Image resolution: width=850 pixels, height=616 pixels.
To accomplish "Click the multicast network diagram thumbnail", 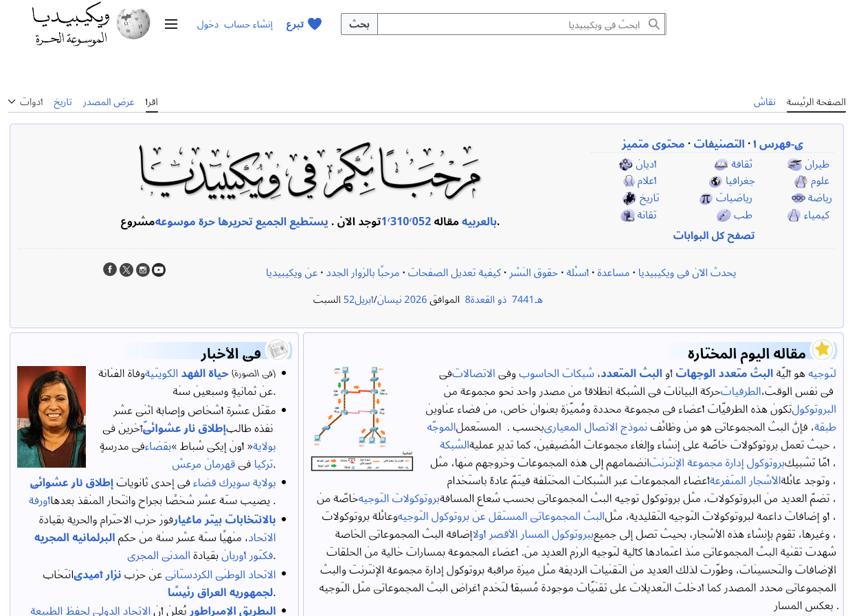I will point(362,418).
